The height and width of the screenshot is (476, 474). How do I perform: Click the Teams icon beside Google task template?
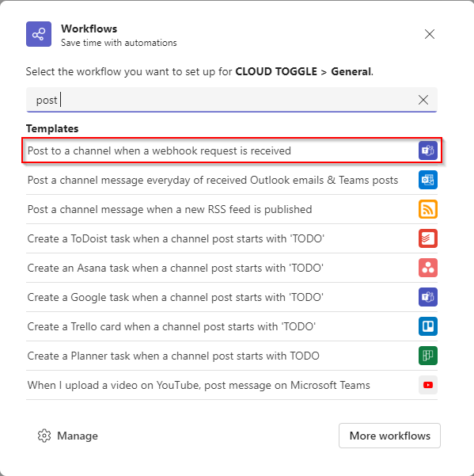point(428,297)
